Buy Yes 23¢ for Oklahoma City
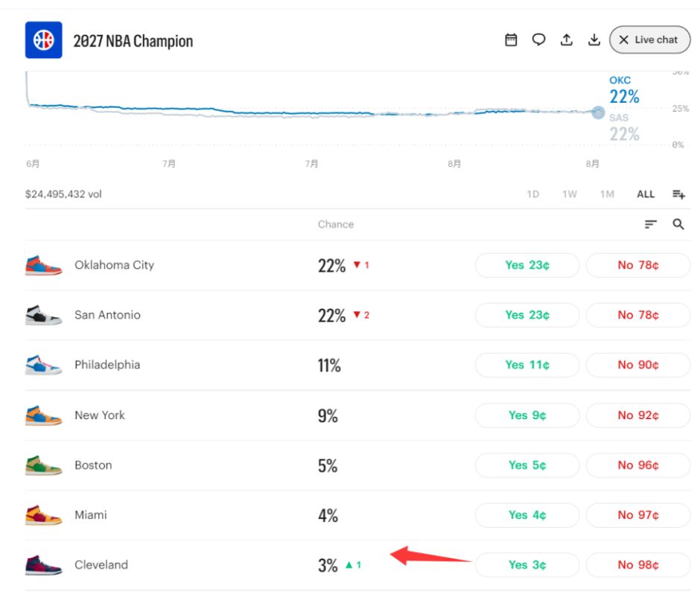Image resolution: width=700 pixels, height=594 pixels. pos(527,265)
